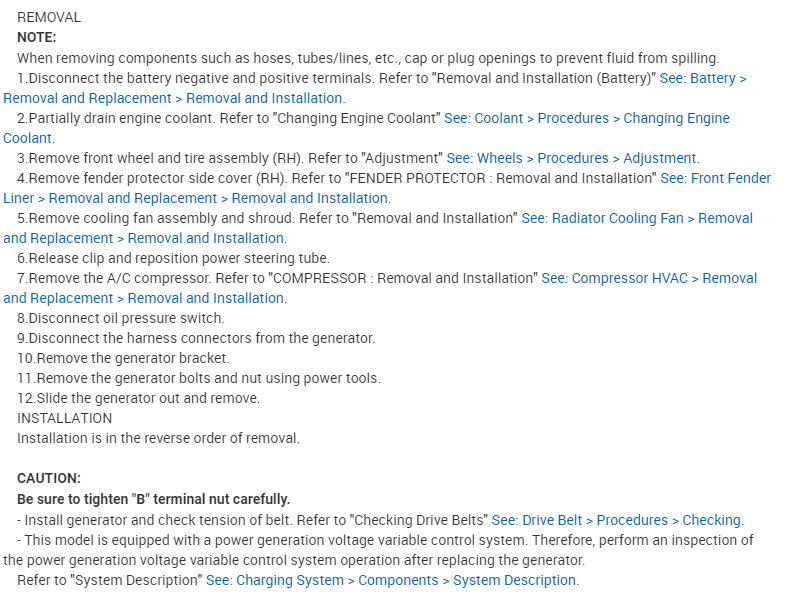This screenshot has height=604, width=794.
Task: Go to the Compressor HVAC removal link
Action: [x=648, y=278]
